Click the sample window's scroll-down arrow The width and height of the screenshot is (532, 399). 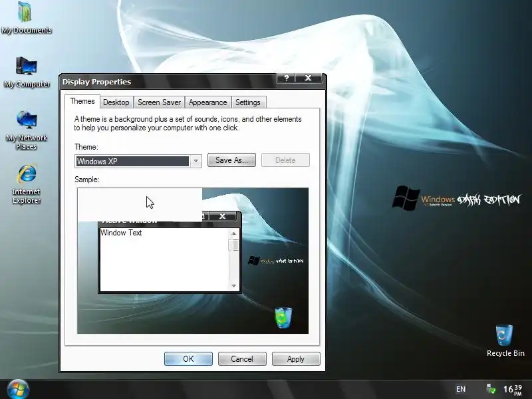click(234, 286)
